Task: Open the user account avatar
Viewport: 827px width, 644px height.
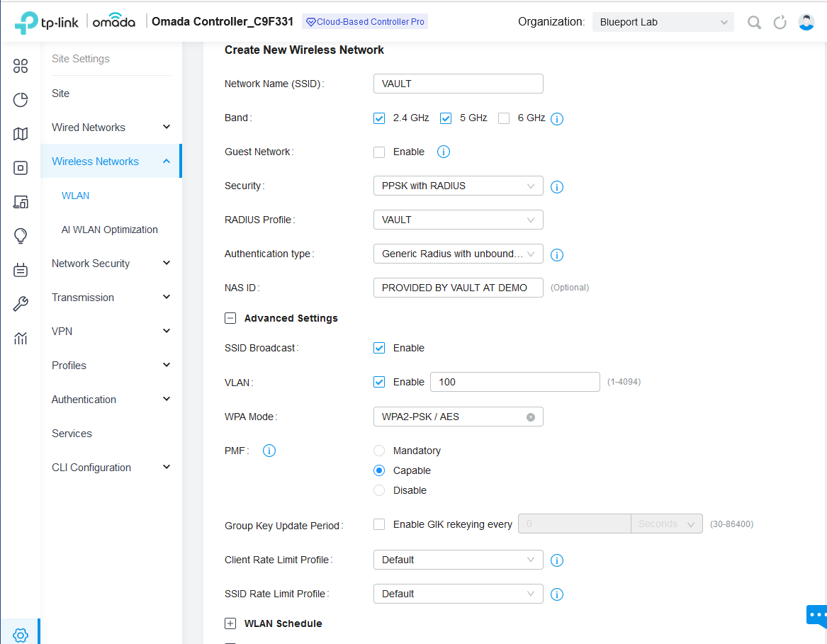Action: pos(806,22)
